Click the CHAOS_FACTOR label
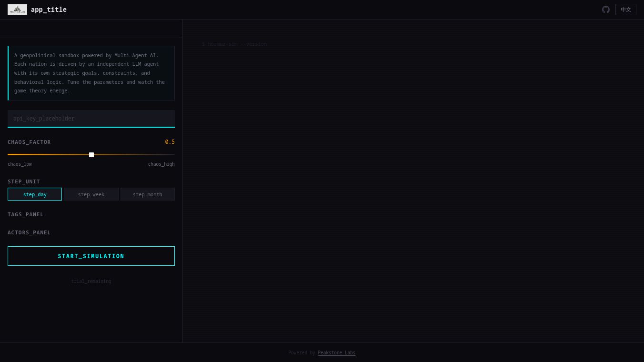This screenshot has height=362, width=644. coord(29,142)
